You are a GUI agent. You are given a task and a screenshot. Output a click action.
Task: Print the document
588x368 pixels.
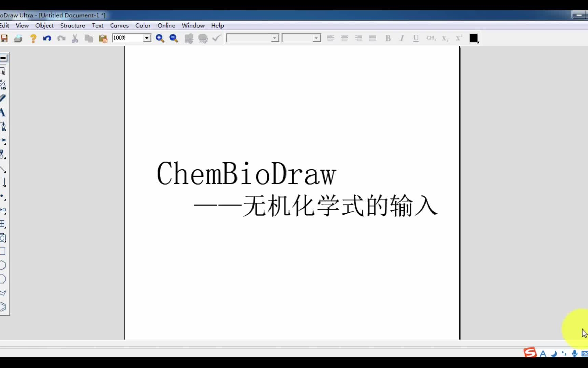[18, 38]
